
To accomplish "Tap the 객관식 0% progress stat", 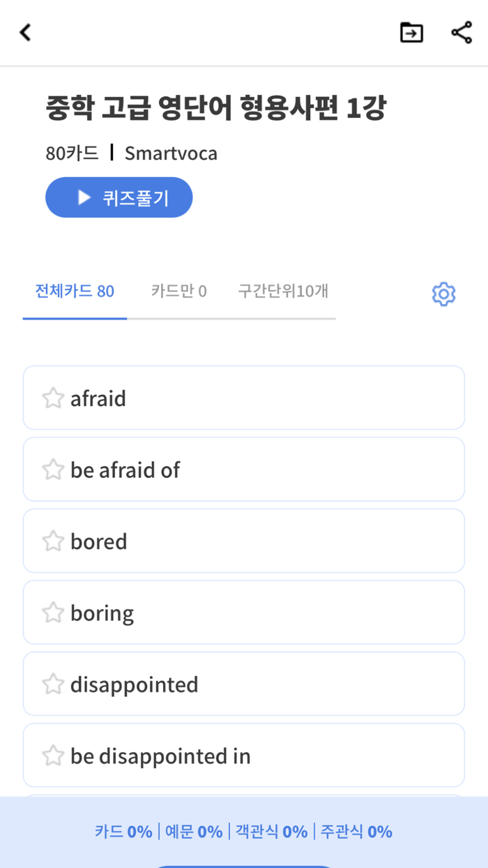I will [x=272, y=831].
